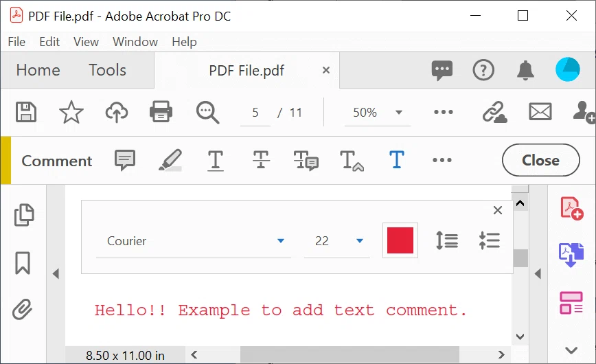
Task: Close the text properties popup
Action: point(498,210)
